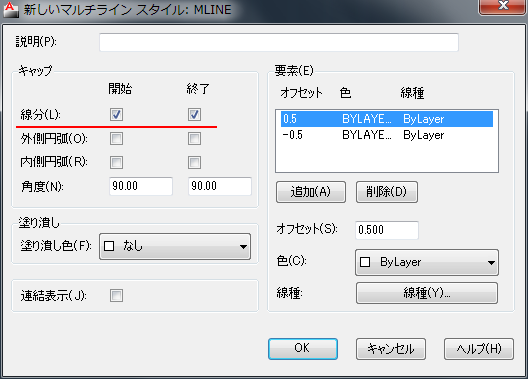
Task: Open help with ヘルプ(H) button
Action: click(479, 349)
